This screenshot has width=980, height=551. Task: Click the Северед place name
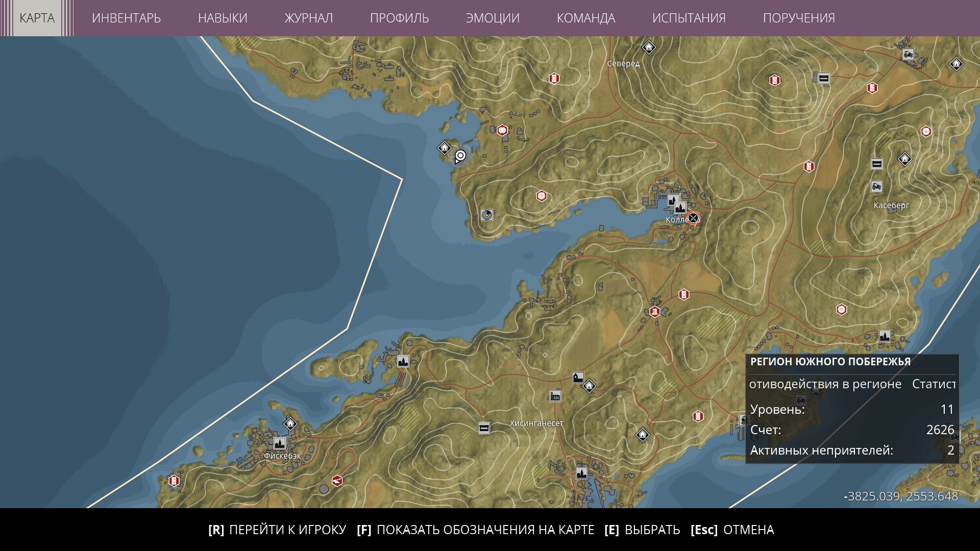click(623, 64)
